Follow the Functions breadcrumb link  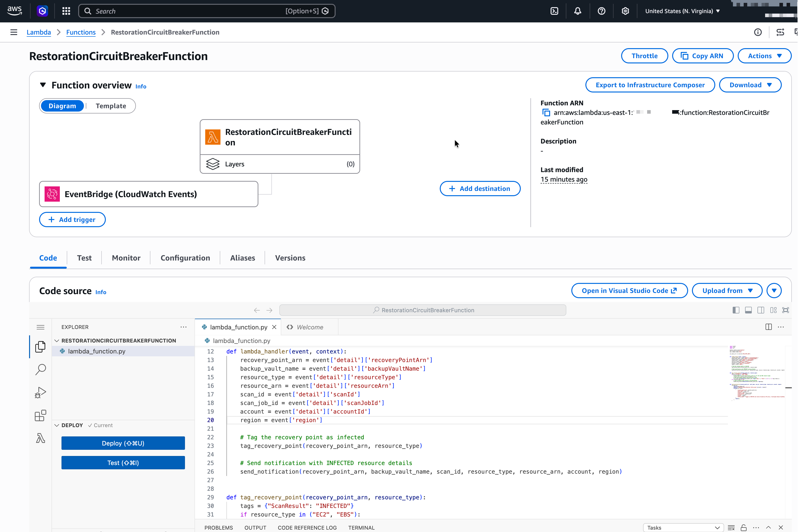click(81, 32)
